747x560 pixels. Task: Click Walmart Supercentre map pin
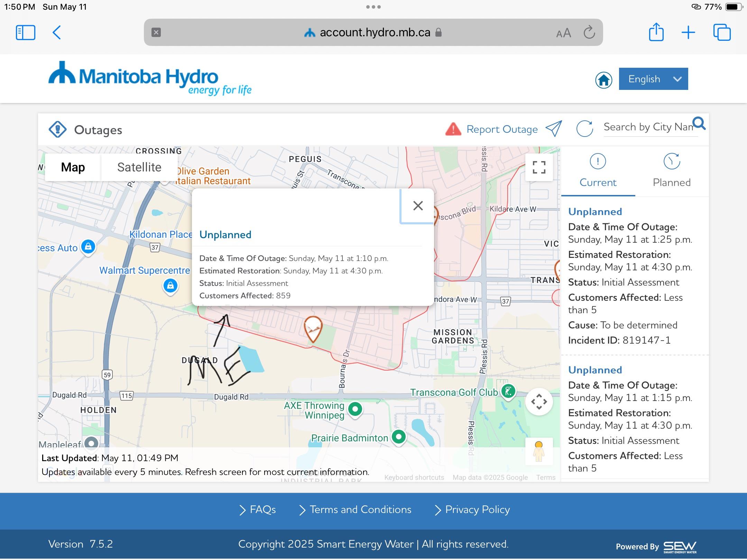pyautogui.click(x=170, y=286)
